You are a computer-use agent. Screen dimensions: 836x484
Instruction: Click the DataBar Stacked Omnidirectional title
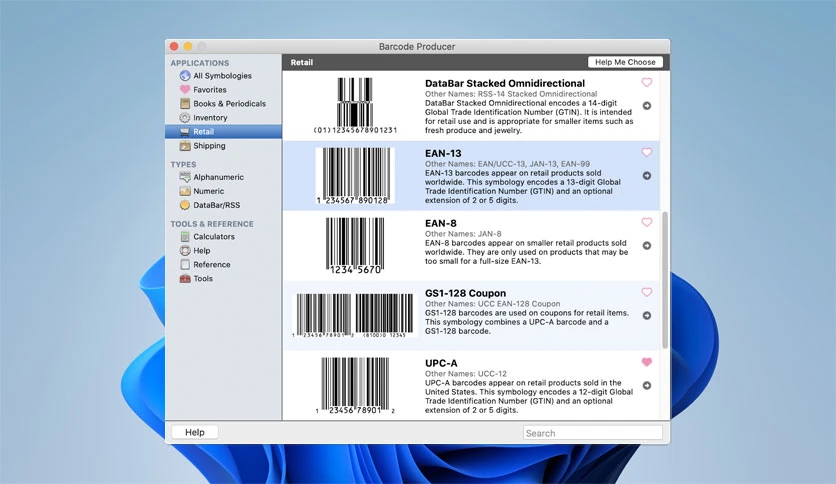coord(505,83)
